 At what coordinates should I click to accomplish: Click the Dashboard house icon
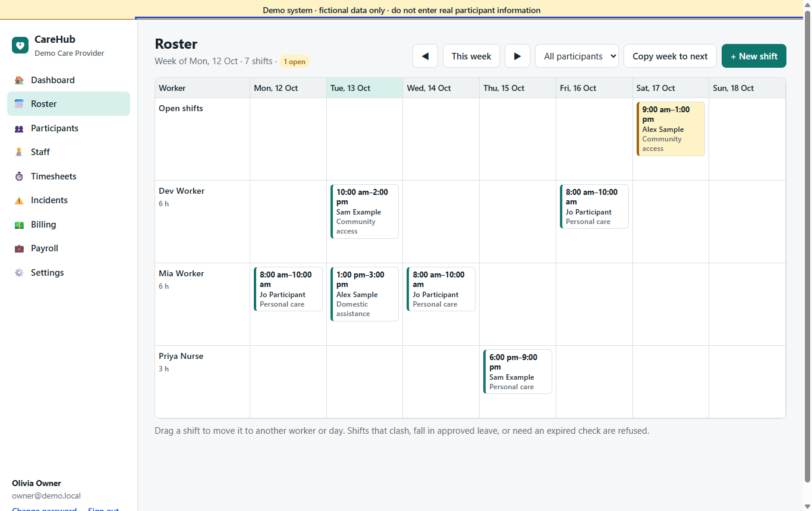[19, 80]
